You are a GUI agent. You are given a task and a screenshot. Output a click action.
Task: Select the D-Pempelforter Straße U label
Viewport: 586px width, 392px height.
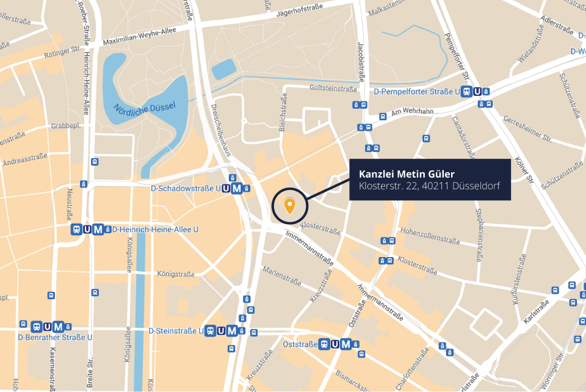tap(417, 92)
